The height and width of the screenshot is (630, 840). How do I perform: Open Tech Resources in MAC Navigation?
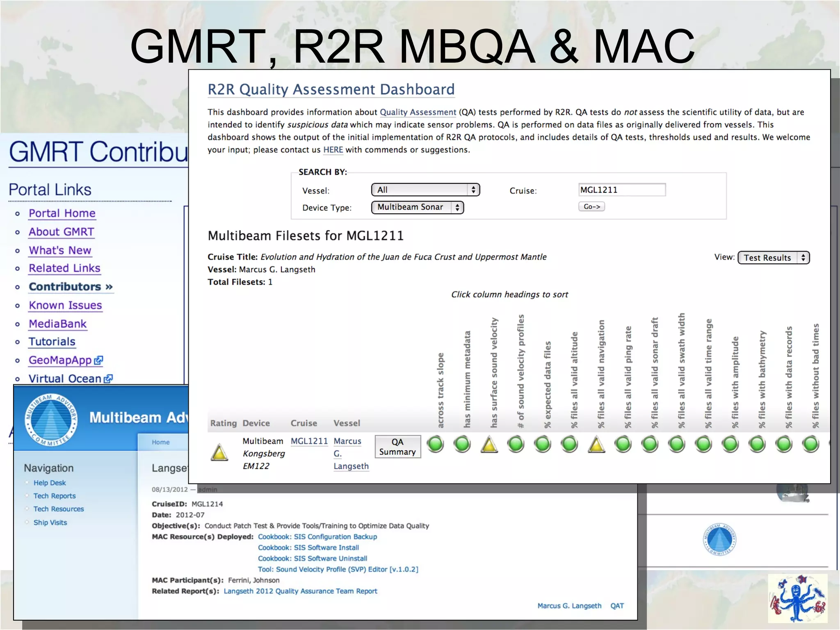click(59, 509)
